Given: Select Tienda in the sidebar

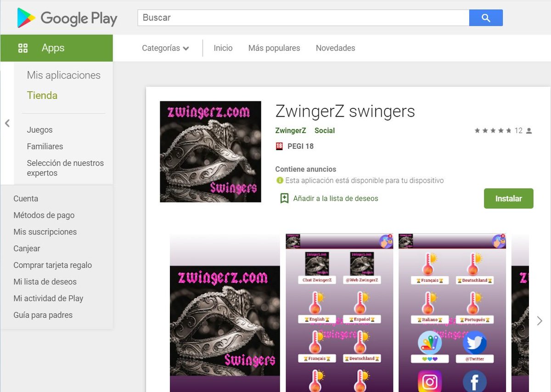Looking at the screenshot, I should point(42,95).
